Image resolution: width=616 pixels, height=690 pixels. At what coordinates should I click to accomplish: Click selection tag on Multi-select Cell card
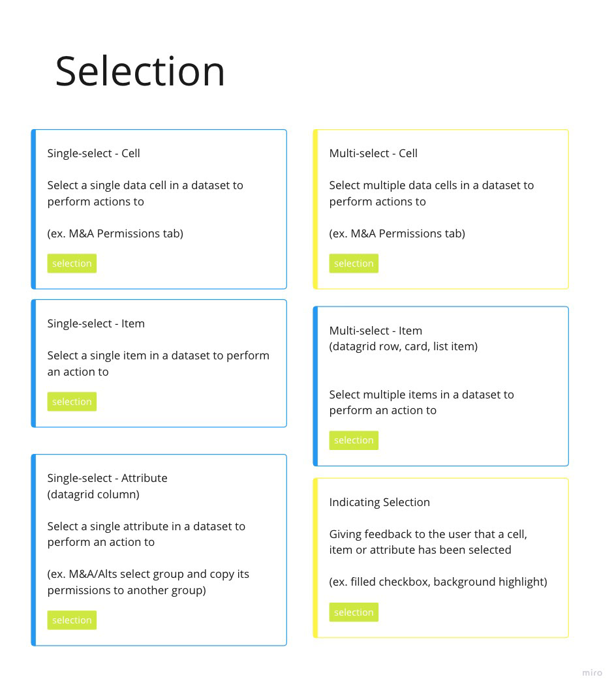(x=354, y=263)
